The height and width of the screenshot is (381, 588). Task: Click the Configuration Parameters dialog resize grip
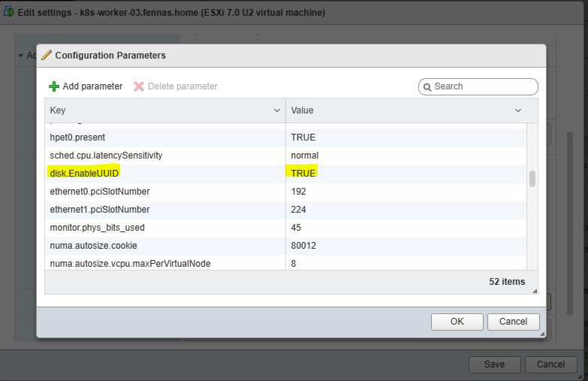pos(542,334)
